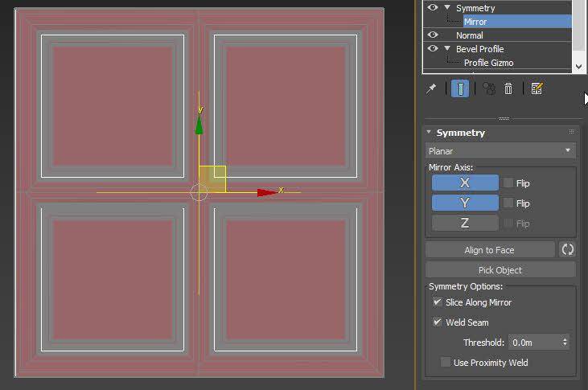The image size is (588, 390).
Task: Enable Flip checkbox for X axis
Action: (x=508, y=183)
